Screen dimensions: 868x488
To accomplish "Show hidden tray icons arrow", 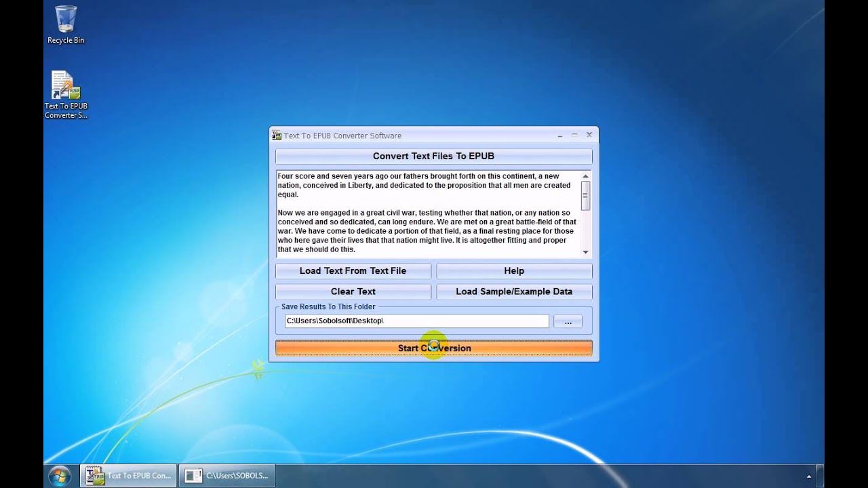I will point(809,476).
